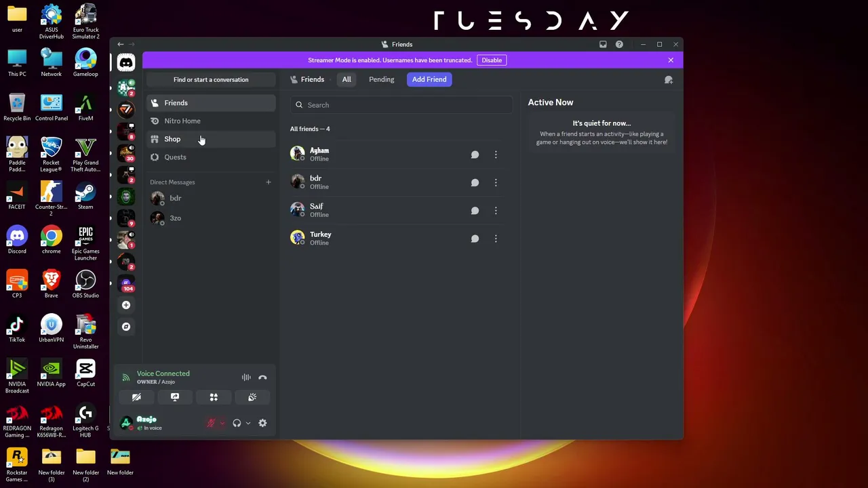The width and height of the screenshot is (868, 488).
Task: Open Discord home via the logo icon
Action: tap(126, 63)
